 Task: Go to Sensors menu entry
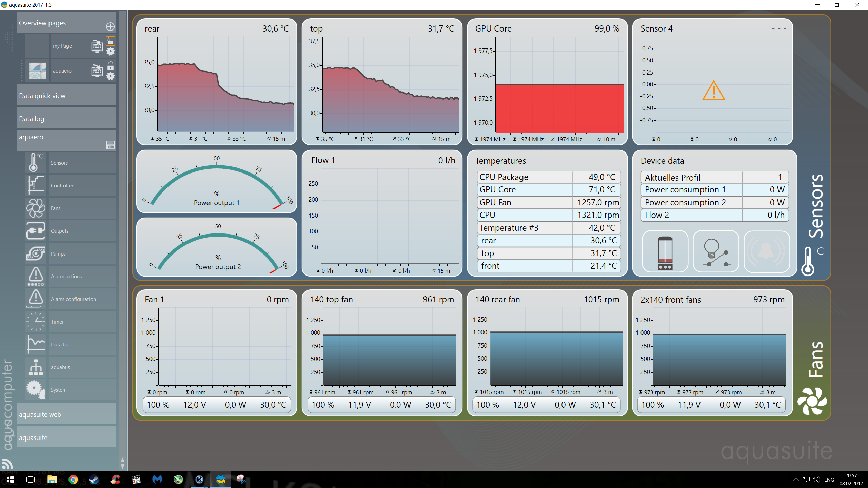82,163
